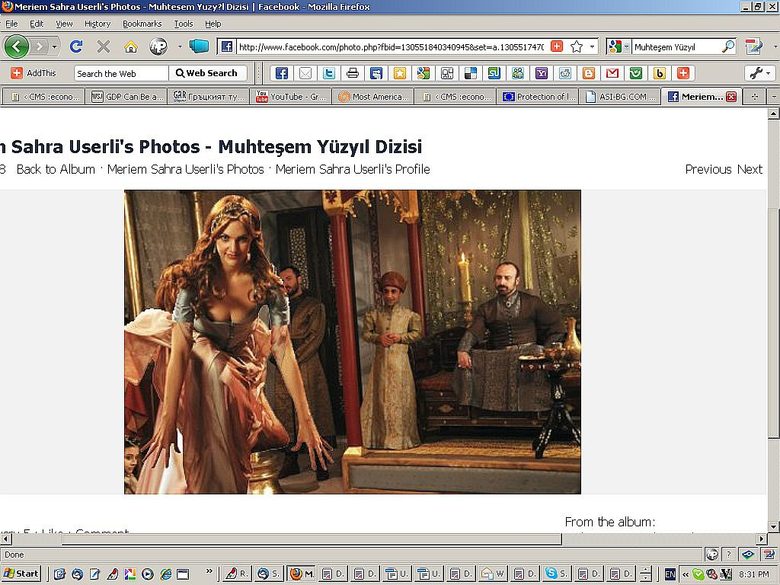Open the File menu
The height and width of the screenshot is (585, 780).
pos(11,23)
